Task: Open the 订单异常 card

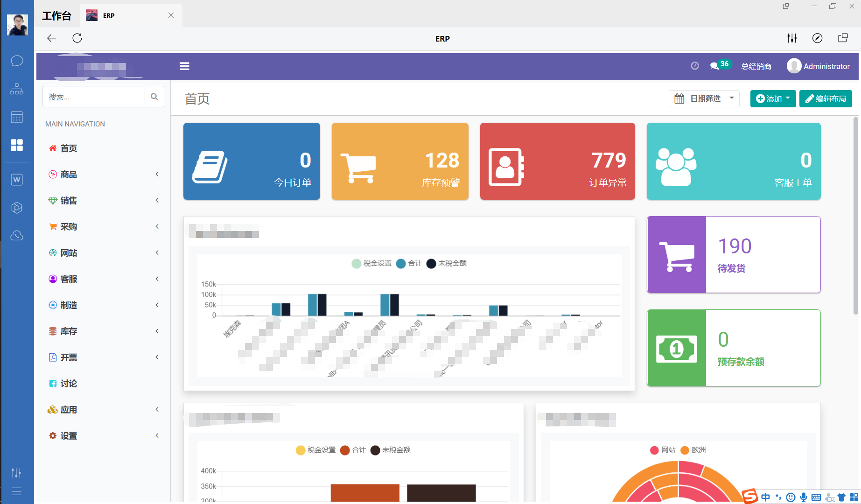Action: [557, 161]
